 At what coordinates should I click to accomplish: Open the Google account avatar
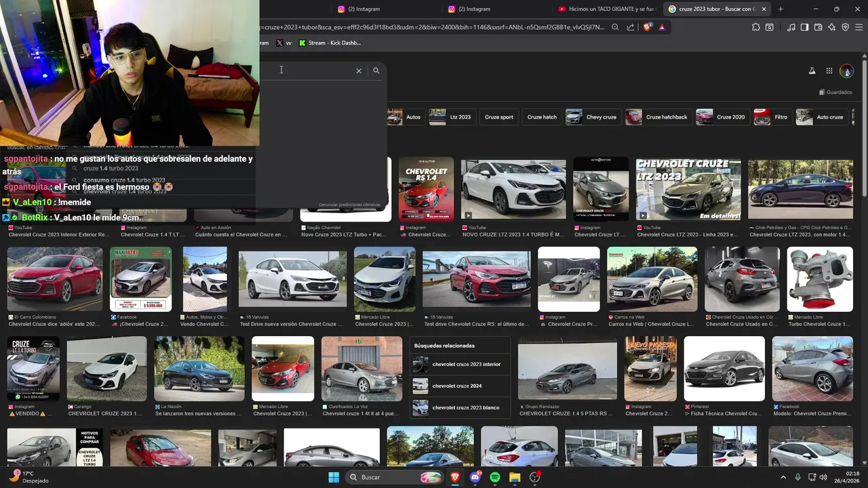[846, 71]
